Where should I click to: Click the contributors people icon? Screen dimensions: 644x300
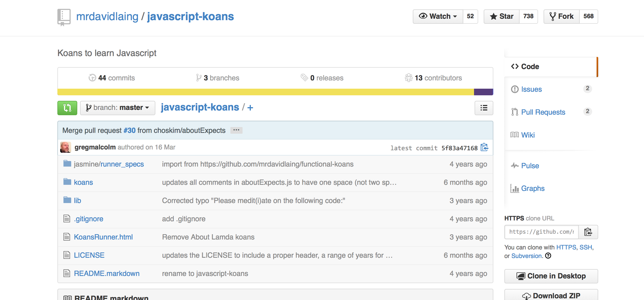point(409,78)
